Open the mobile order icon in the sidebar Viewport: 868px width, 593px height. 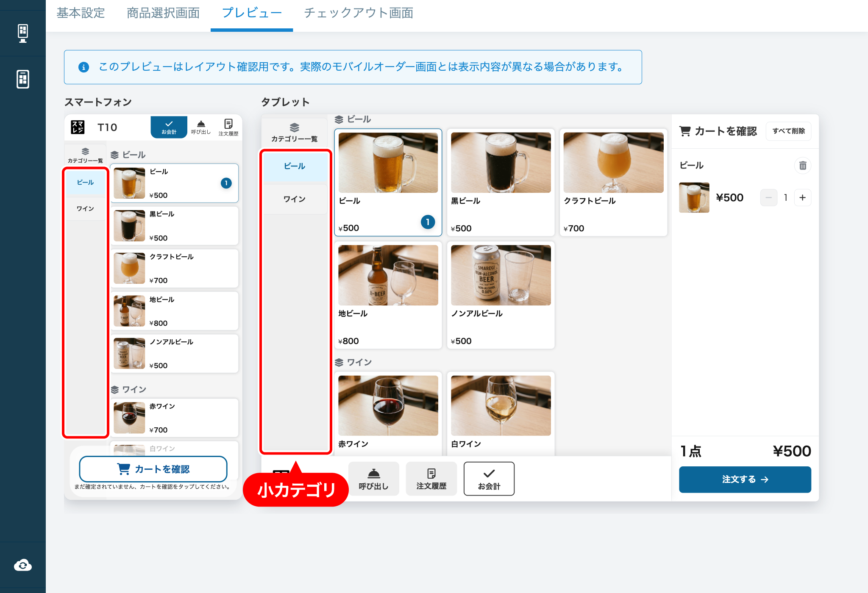click(x=23, y=79)
